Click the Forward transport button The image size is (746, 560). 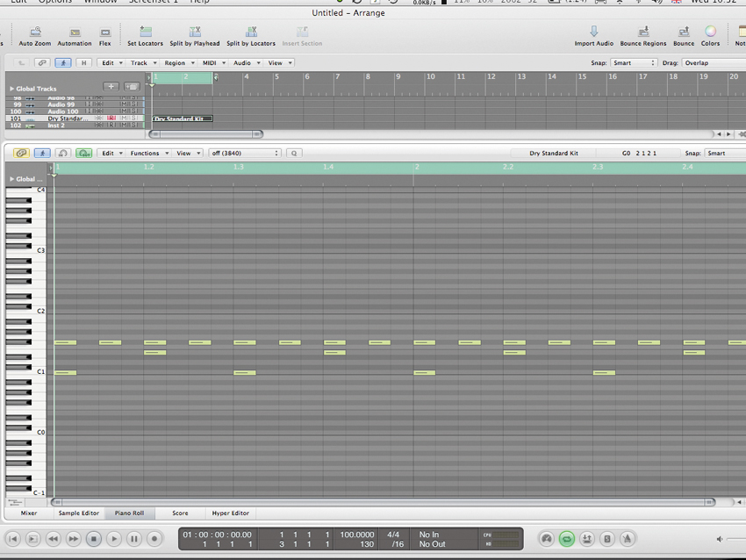[x=73, y=539]
